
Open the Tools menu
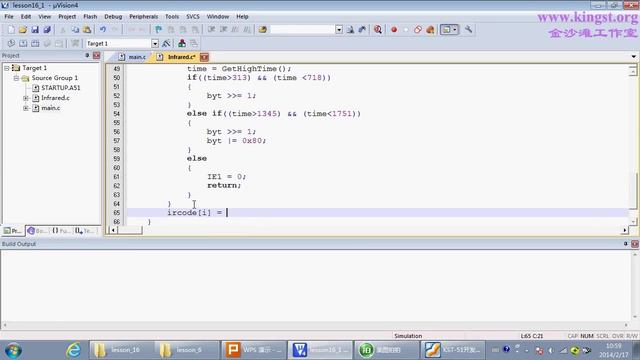(172, 17)
